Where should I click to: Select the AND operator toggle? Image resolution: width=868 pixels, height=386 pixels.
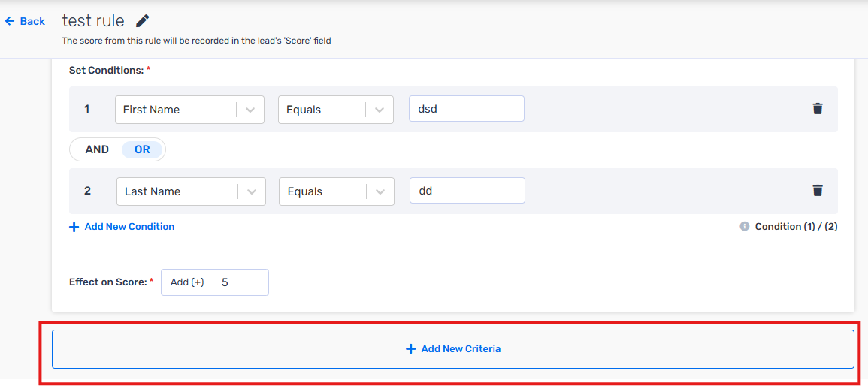[x=97, y=149]
